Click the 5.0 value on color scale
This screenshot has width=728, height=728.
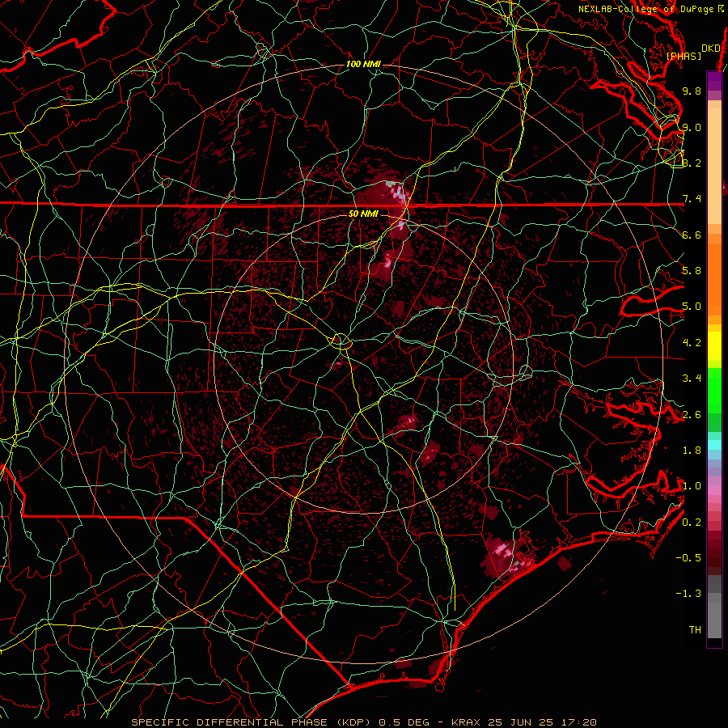692,307
